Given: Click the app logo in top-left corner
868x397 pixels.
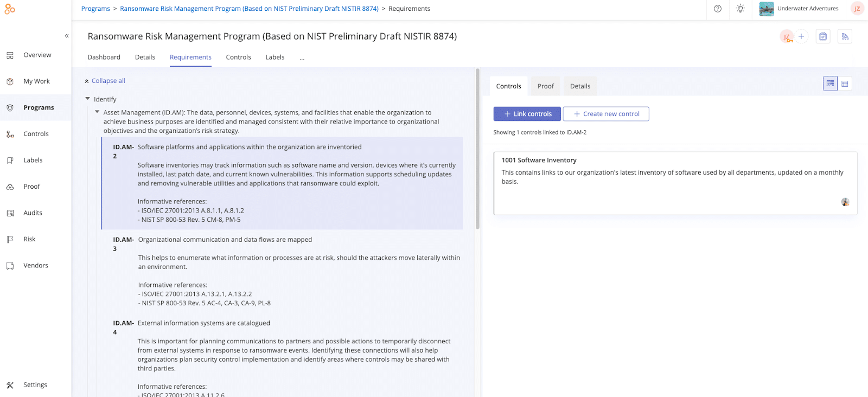Looking at the screenshot, I should 10,9.
